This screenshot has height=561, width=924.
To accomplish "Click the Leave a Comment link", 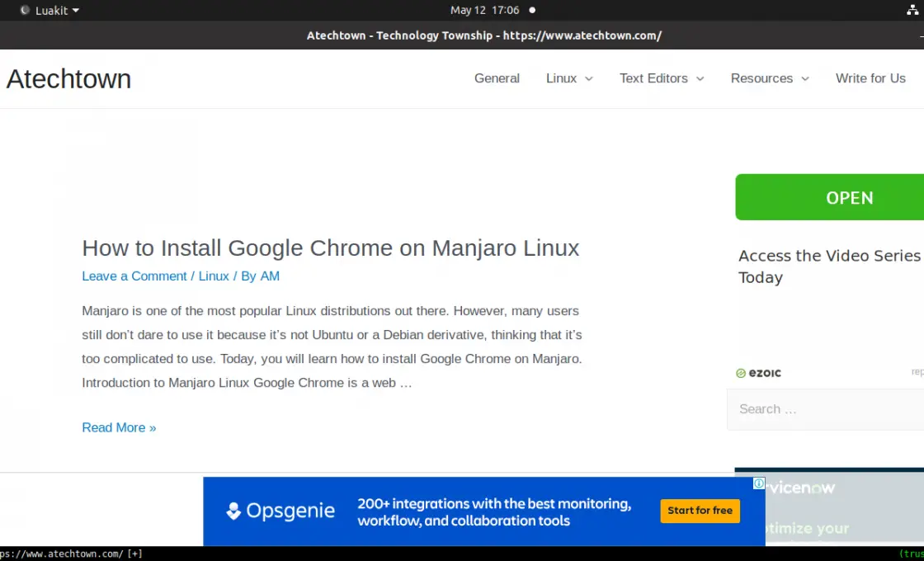I will click(134, 276).
